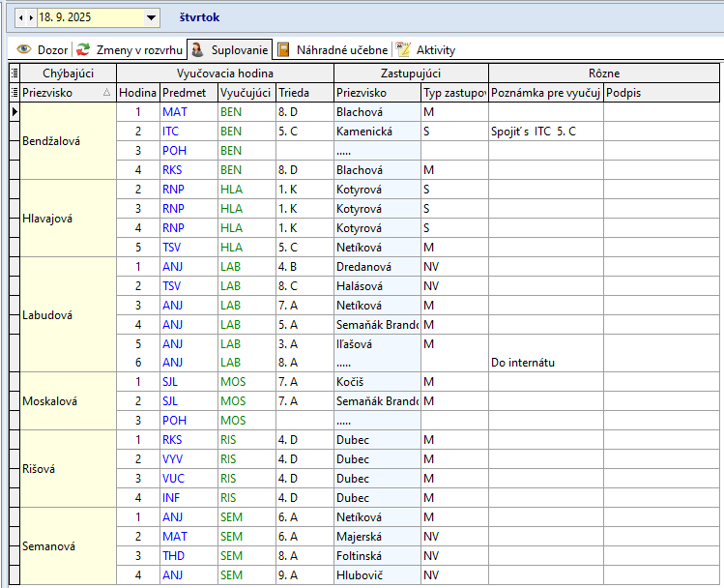Select the current row indicator arrow
The width and height of the screenshot is (724, 588).
click(x=14, y=112)
